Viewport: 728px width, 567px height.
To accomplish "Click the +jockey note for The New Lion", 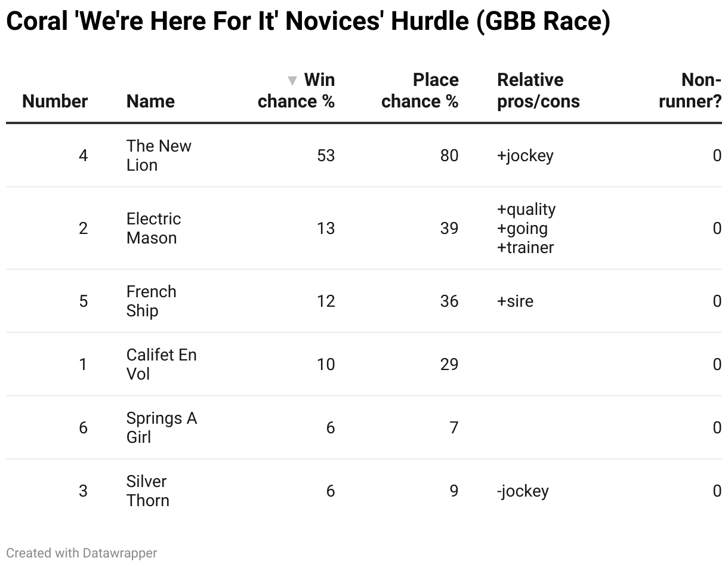I will (x=525, y=156).
